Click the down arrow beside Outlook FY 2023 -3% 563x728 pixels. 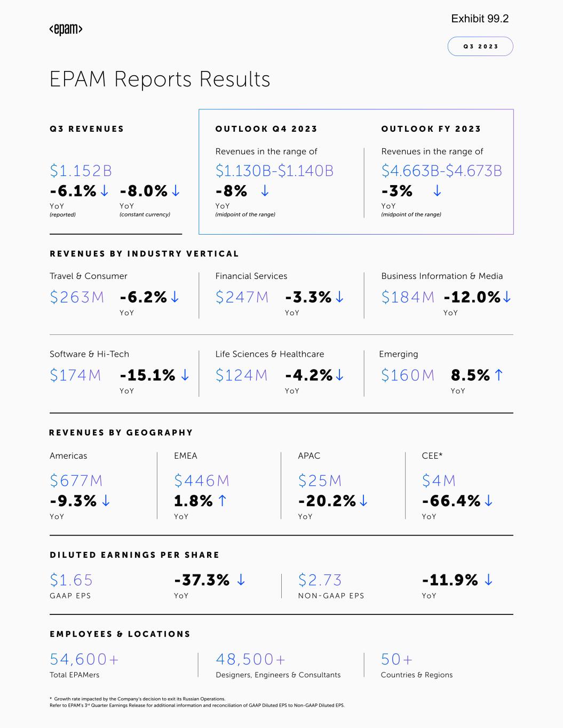(x=437, y=190)
